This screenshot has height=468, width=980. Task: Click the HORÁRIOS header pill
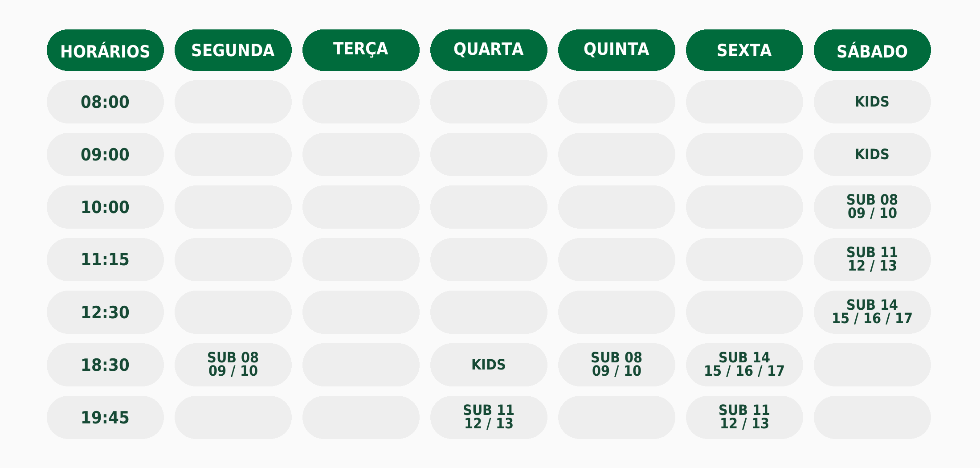click(x=105, y=50)
